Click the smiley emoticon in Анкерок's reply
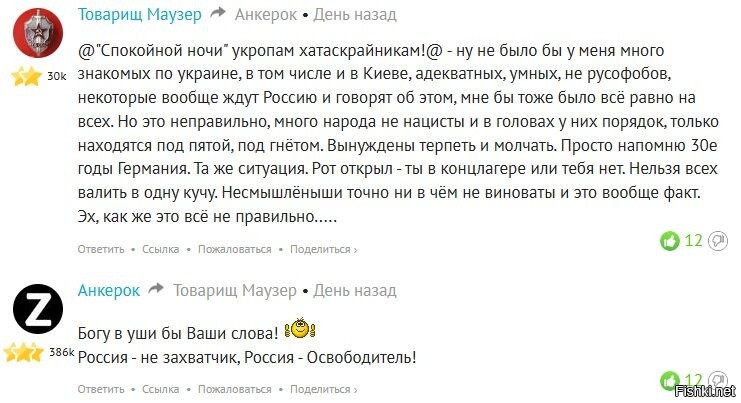Screen dimensions: 741x403 coord(300,328)
